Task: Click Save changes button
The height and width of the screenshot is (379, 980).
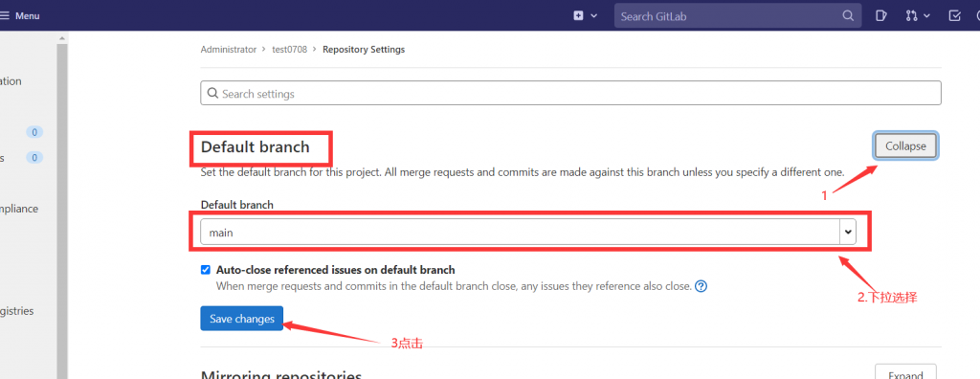Action: (242, 319)
